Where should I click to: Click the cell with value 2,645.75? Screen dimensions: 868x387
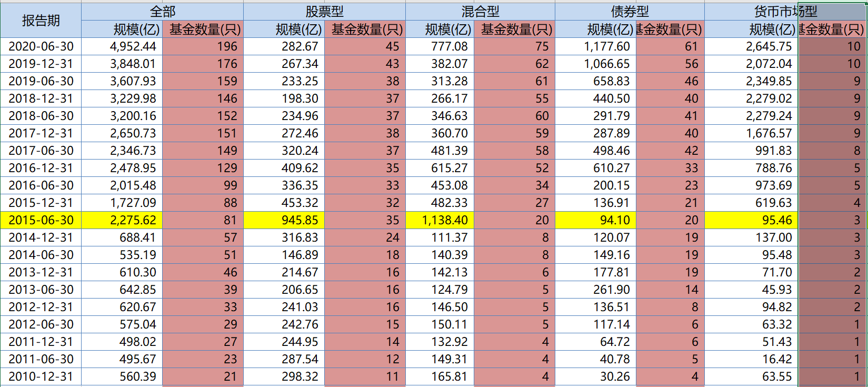coord(752,46)
